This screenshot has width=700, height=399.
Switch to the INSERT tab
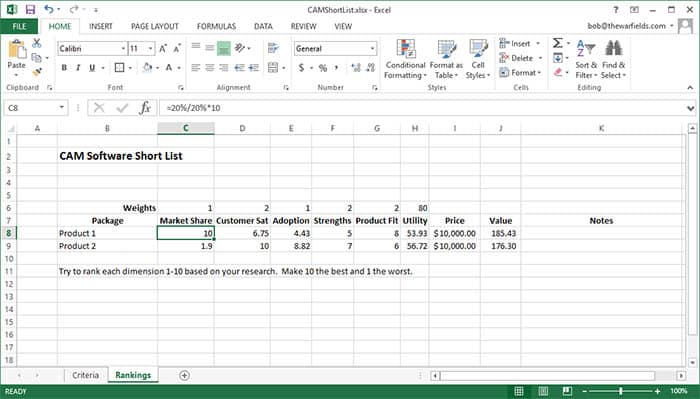coord(101,26)
